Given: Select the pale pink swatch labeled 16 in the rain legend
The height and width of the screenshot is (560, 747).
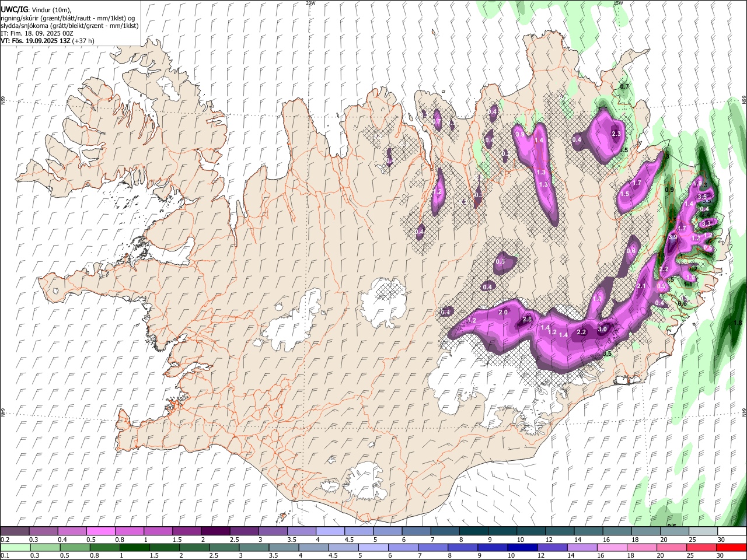Looking at the screenshot, I should click(x=612, y=548).
